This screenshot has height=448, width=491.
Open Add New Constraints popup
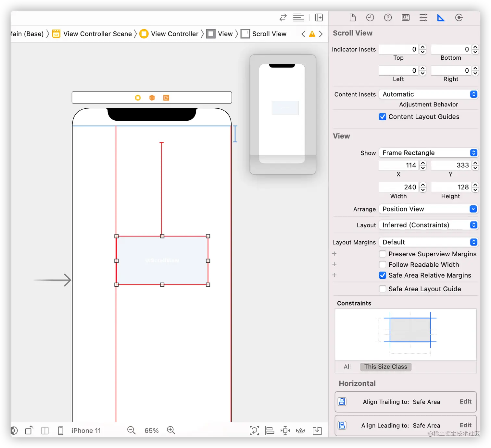coord(285,430)
